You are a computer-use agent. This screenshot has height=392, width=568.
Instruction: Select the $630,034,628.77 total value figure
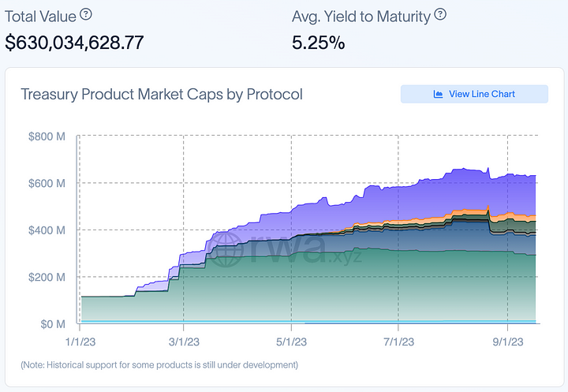coord(74,43)
